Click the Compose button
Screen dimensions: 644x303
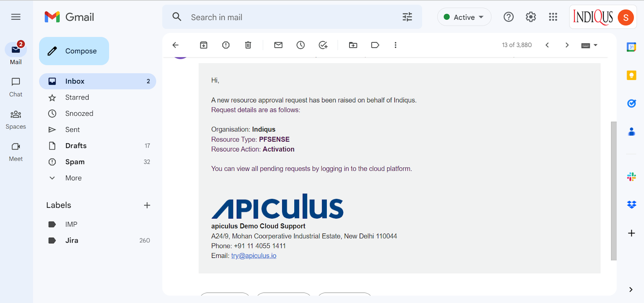[x=74, y=51]
